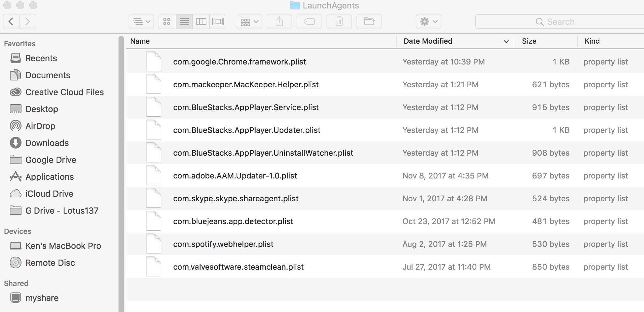Select com.mackeeper.MacKeeper.Helper.plist file name
Screen dimensions: 644x312
246,85
